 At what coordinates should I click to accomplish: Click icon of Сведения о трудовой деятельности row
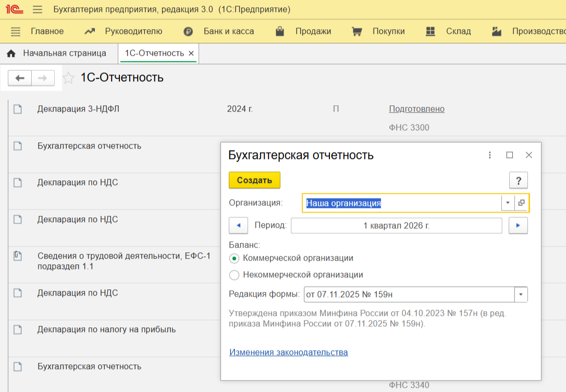coord(18,256)
